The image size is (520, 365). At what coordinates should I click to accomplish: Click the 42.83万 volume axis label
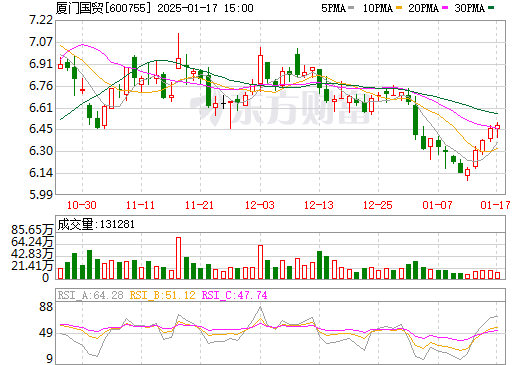click(32, 254)
